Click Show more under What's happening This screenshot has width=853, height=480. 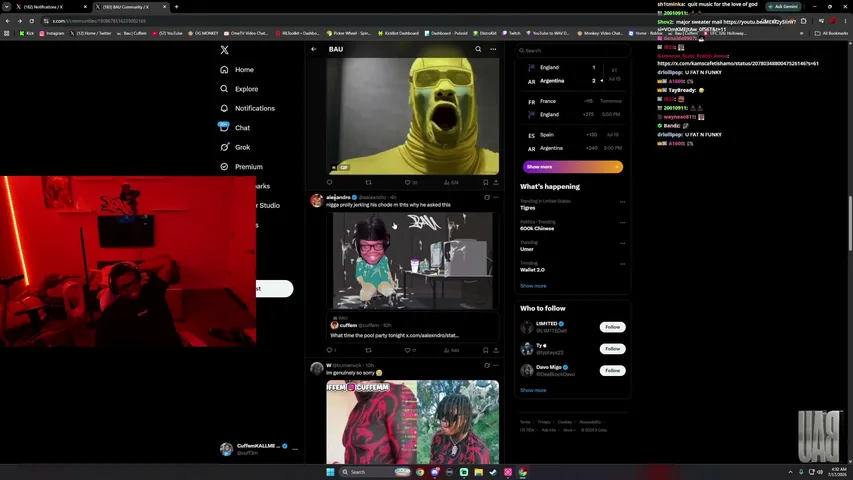(533, 286)
